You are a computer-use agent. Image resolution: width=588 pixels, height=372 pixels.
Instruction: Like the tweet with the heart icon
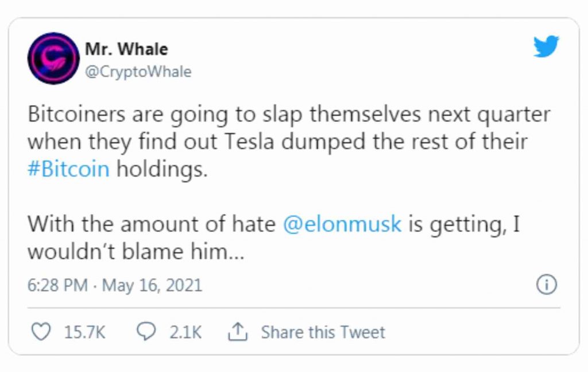pyautogui.click(x=40, y=332)
